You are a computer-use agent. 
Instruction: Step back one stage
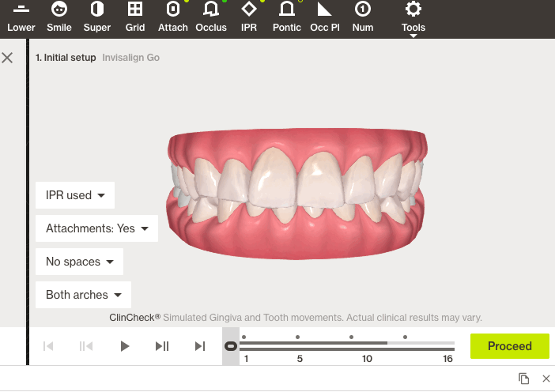[x=86, y=346]
